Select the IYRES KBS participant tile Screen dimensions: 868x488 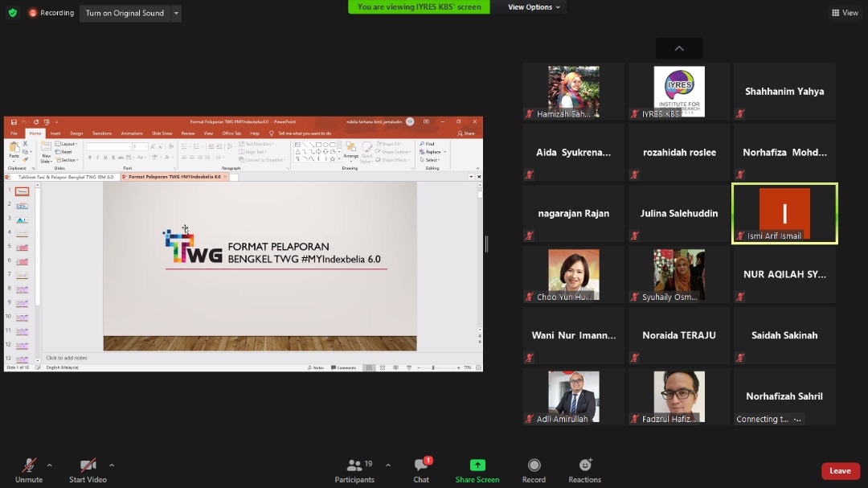pos(679,92)
